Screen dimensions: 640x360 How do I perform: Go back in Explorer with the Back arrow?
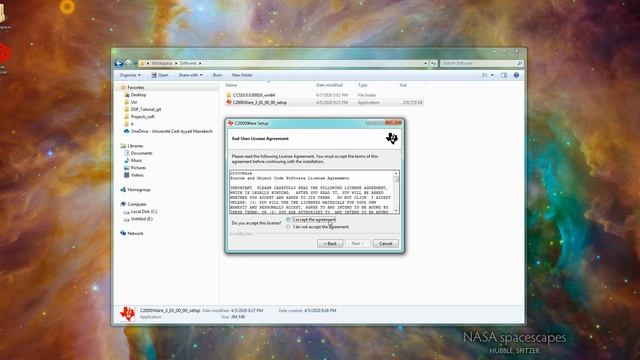click(119, 63)
